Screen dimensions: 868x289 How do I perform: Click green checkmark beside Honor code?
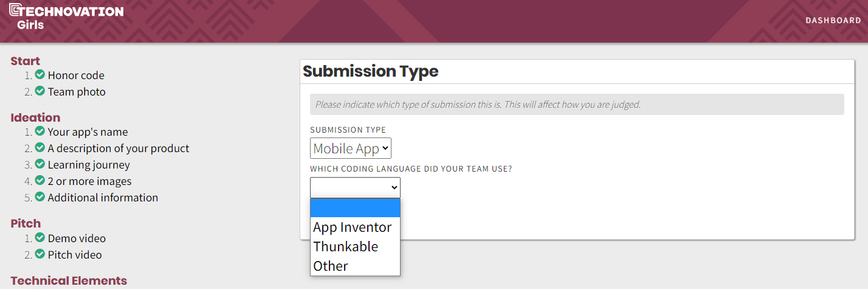coord(40,75)
